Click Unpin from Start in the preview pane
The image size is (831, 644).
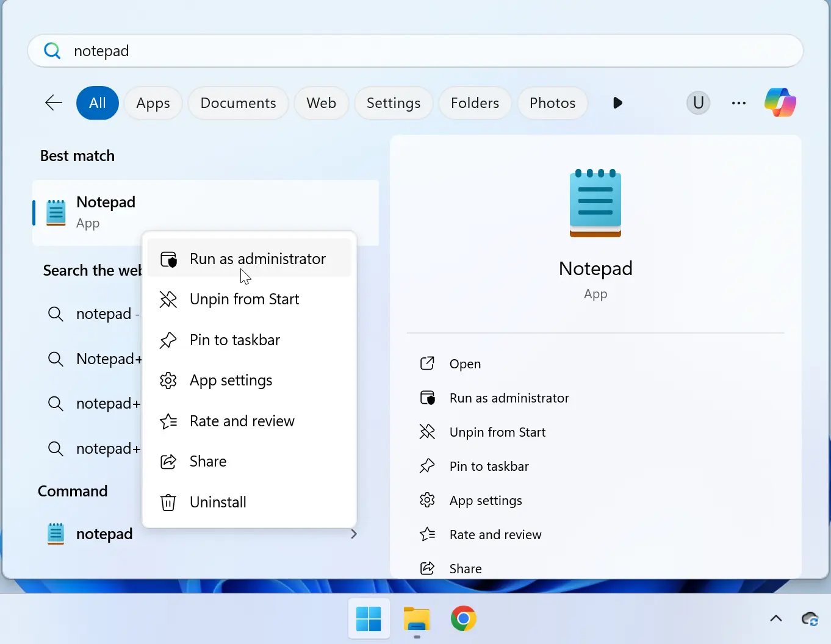click(x=483, y=432)
